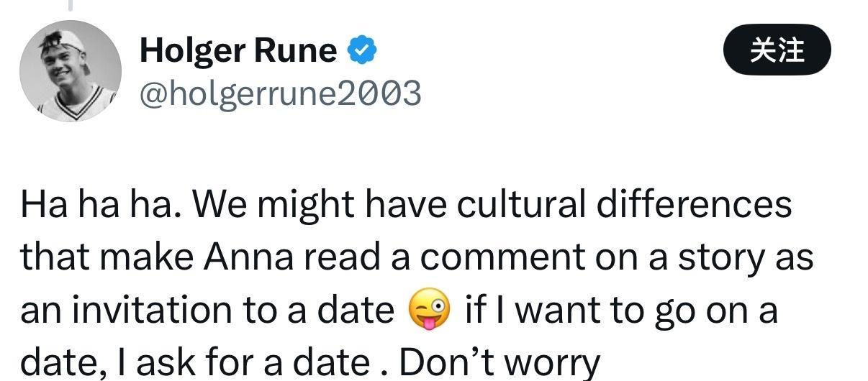Click the blue verified checkmark badge
The width and height of the screenshot is (868, 381).
(362, 50)
